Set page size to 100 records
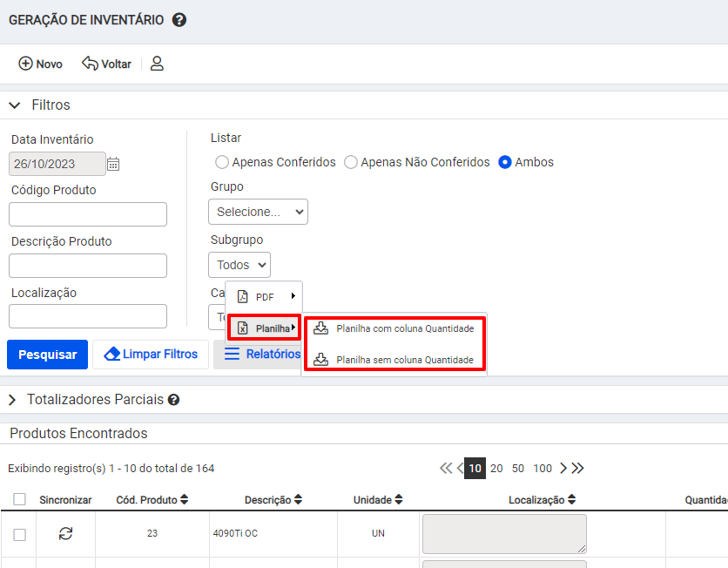The height and width of the screenshot is (568, 728). click(543, 468)
